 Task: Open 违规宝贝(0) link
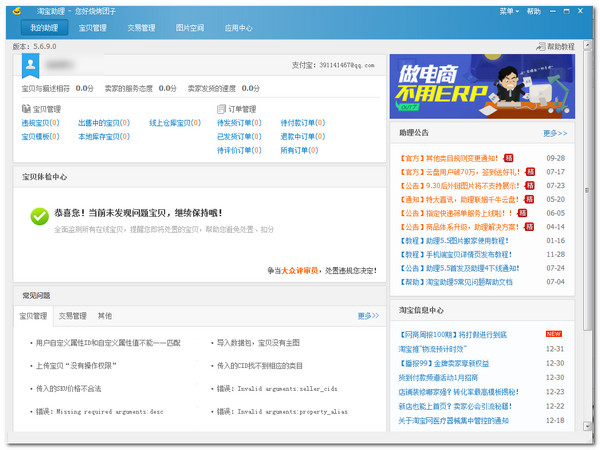click(x=40, y=123)
